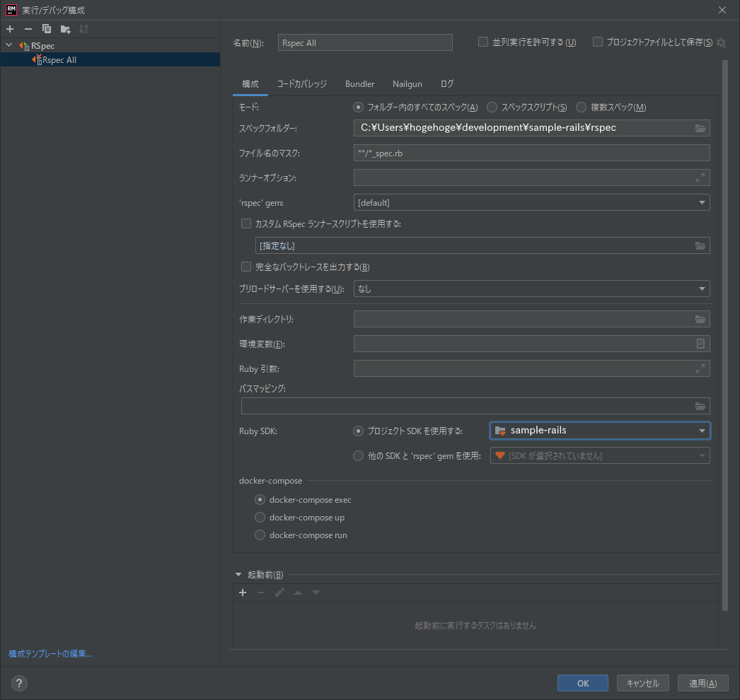Open the preload server dropdown

[x=531, y=288]
